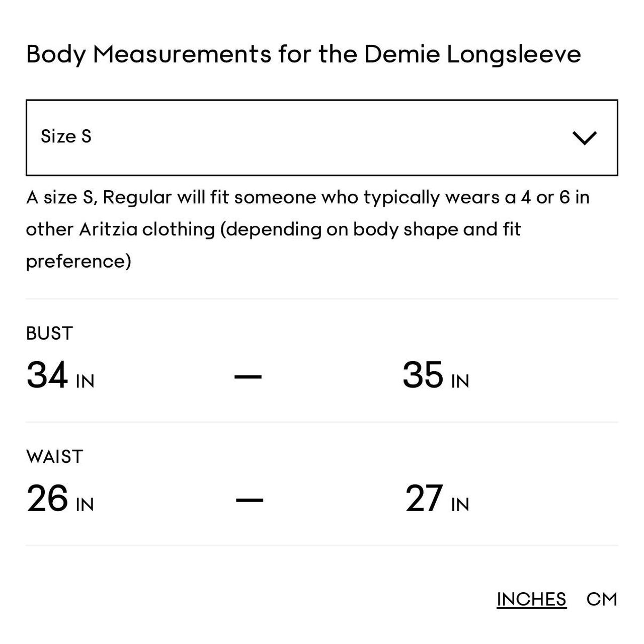Click the 'Size S' text in selector
The height and width of the screenshot is (644, 644).
click(66, 136)
